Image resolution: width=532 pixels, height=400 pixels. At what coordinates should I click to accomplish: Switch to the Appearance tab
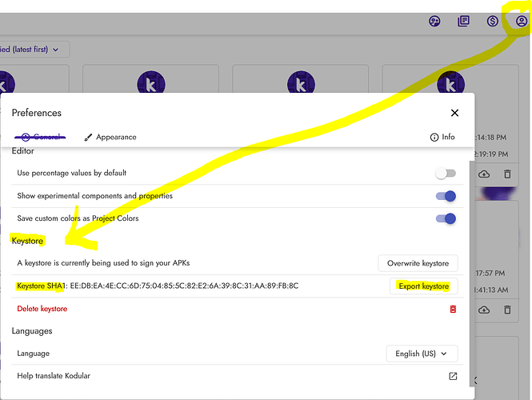[110, 137]
